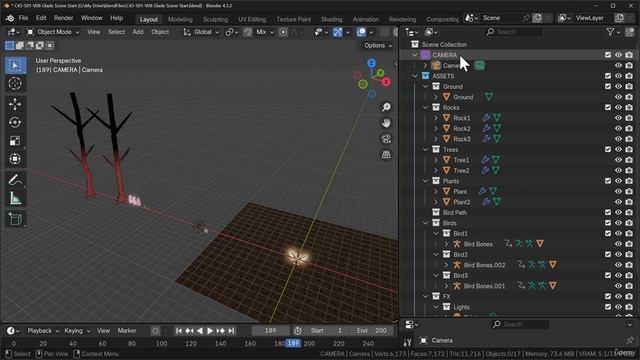
Task: Select the Measure tool
Action: tap(15, 198)
